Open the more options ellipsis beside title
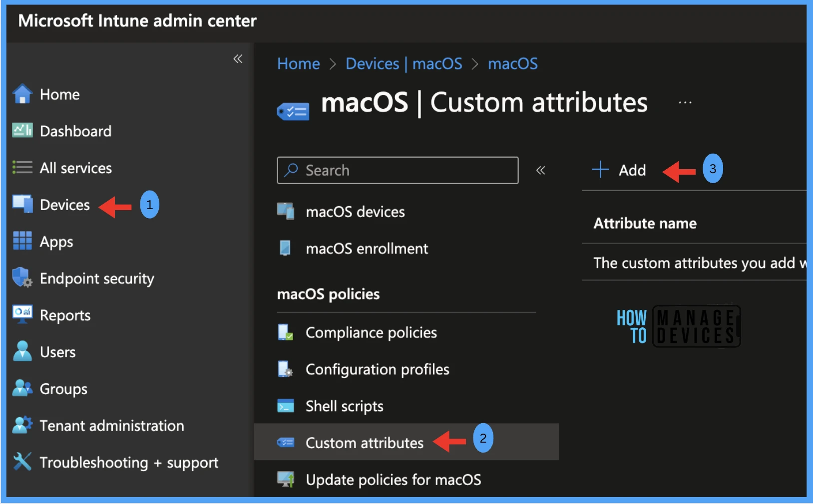Viewport: 813px width, 504px height. 685,102
